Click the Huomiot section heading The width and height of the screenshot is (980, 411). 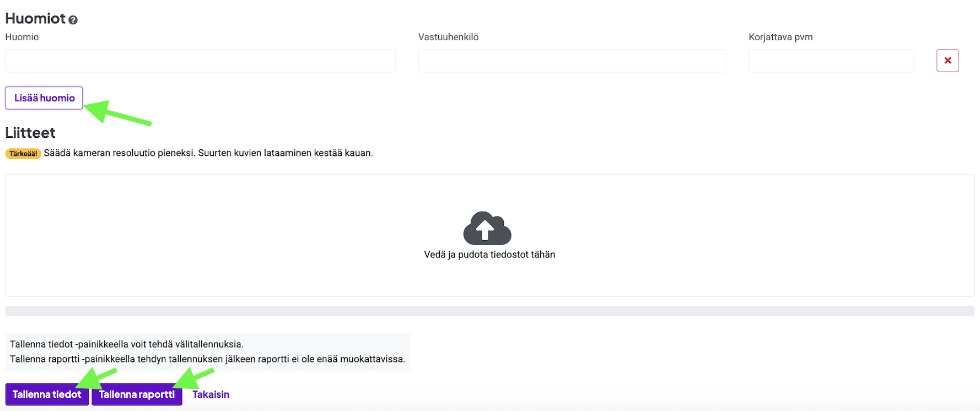pos(35,19)
